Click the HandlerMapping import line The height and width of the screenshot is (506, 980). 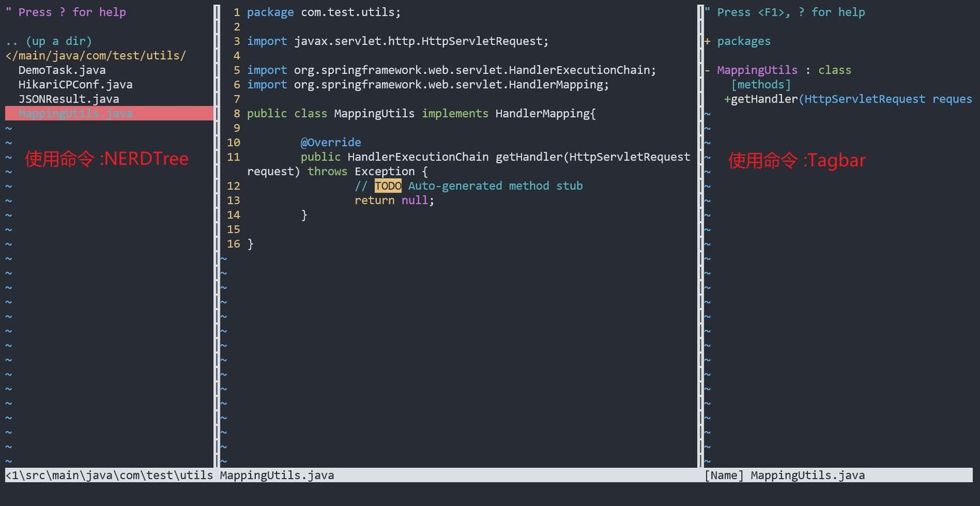point(427,84)
